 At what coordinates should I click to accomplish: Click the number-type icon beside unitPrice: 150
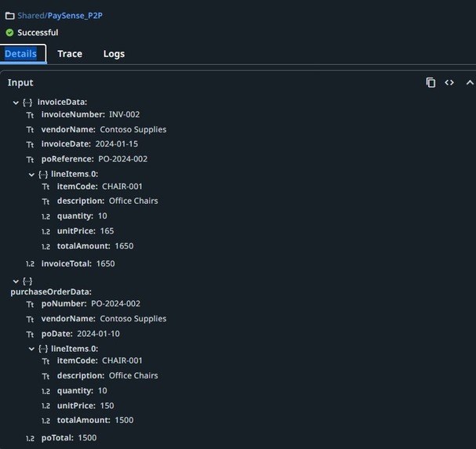45,406
